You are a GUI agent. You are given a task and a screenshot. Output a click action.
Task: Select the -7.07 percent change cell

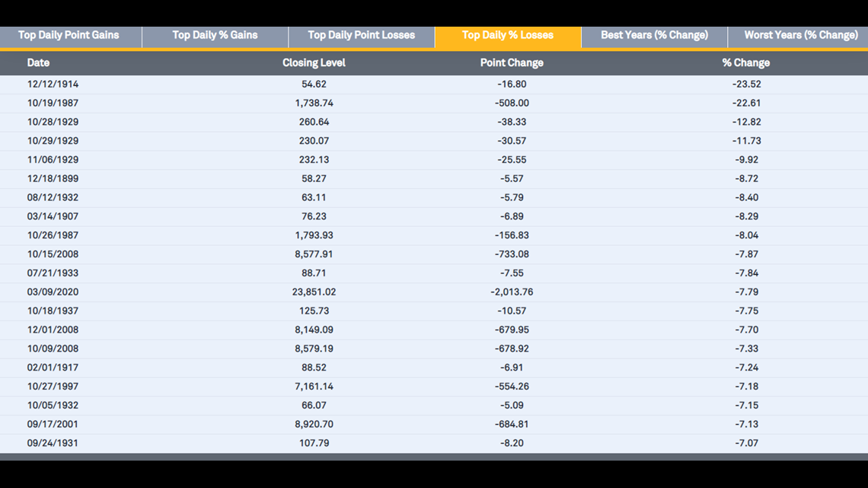pyautogui.click(x=745, y=443)
